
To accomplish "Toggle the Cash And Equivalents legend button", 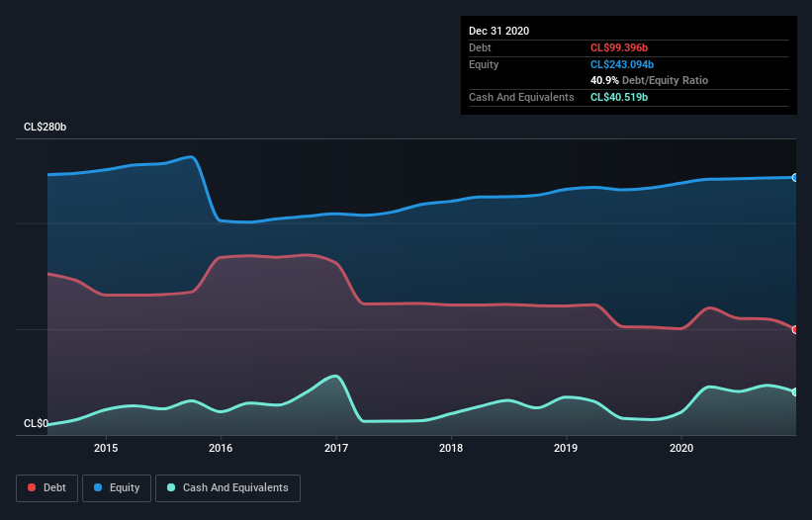I will [x=227, y=488].
